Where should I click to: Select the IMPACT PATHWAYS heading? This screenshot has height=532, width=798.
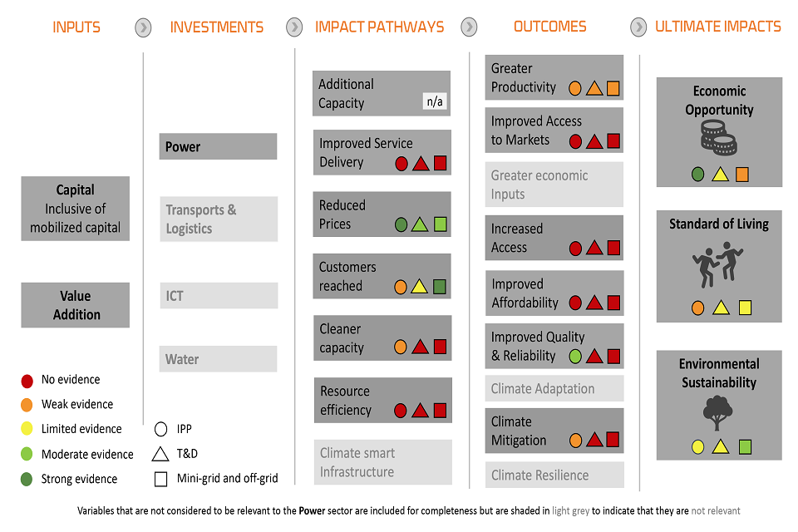pyautogui.click(x=379, y=27)
